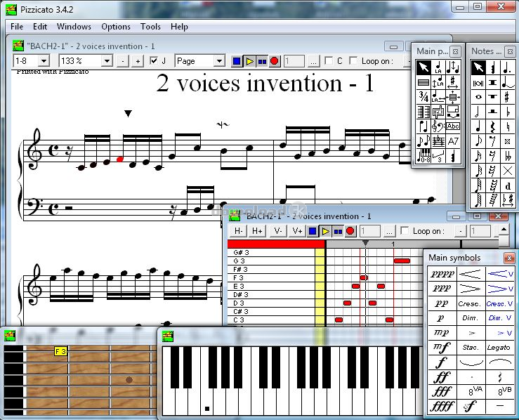The width and height of the screenshot is (519, 420).
Task: Open the Tools menu
Action: (150, 27)
